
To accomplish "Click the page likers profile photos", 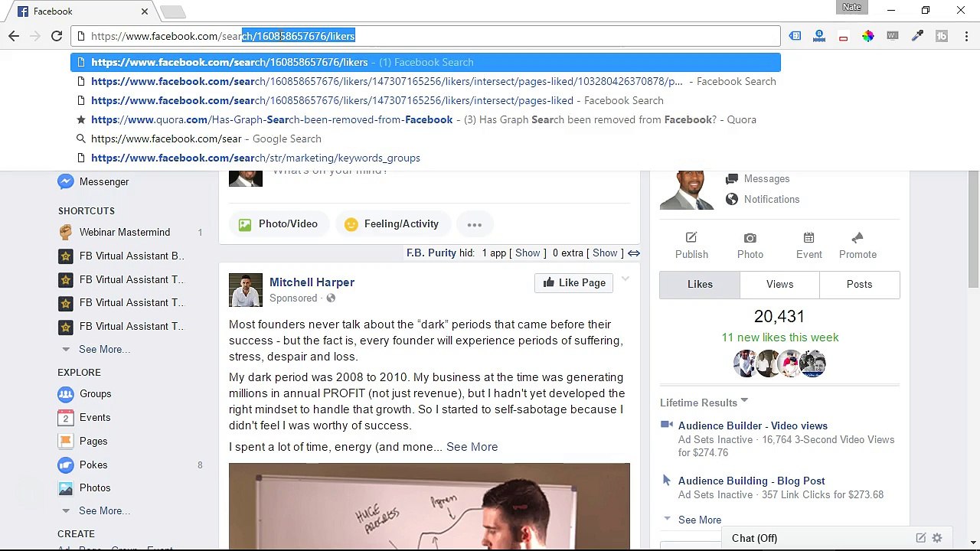I will (x=779, y=364).
